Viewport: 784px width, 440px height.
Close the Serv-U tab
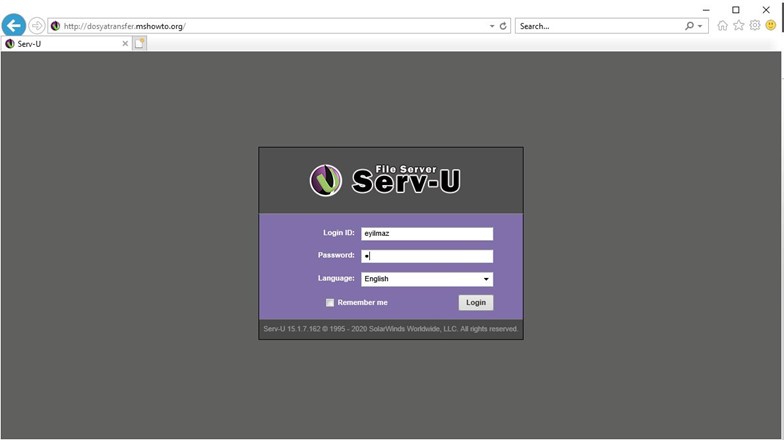point(125,44)
